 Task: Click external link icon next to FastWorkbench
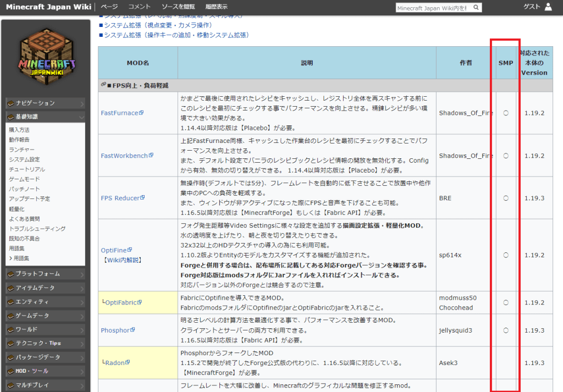(x=151, y=155)
